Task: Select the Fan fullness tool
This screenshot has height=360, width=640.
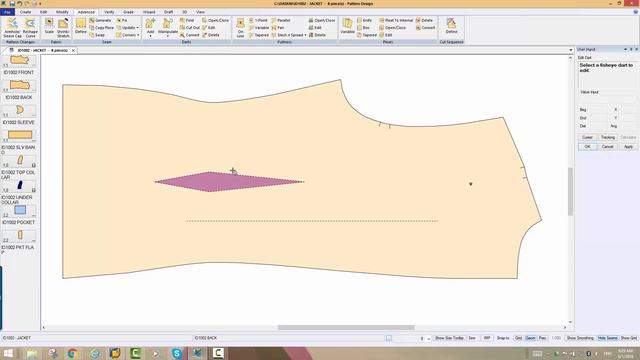Action: tap(278, 28)
